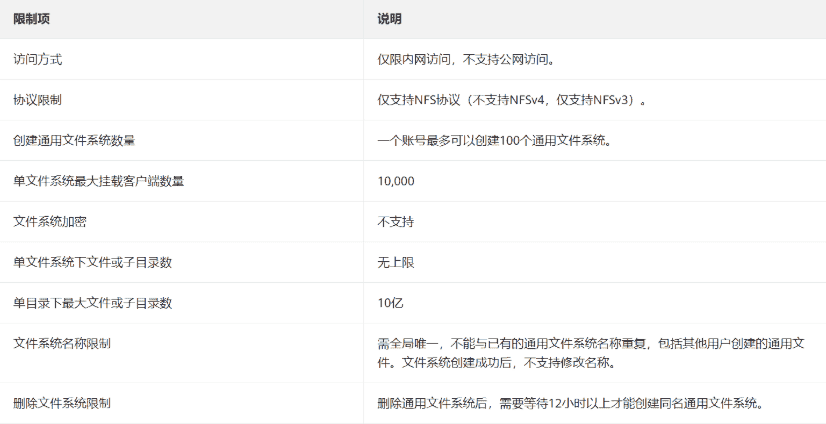Select the 访问方式 row label
The height and width of the screenshot is (424, 826).
click(38, 59)
